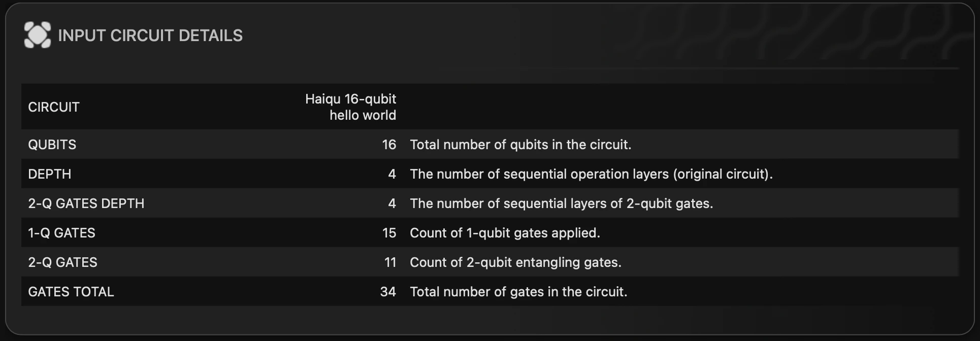
Task: Click the INPUT CIRCUIT DETAILS title
Action: 150,36
